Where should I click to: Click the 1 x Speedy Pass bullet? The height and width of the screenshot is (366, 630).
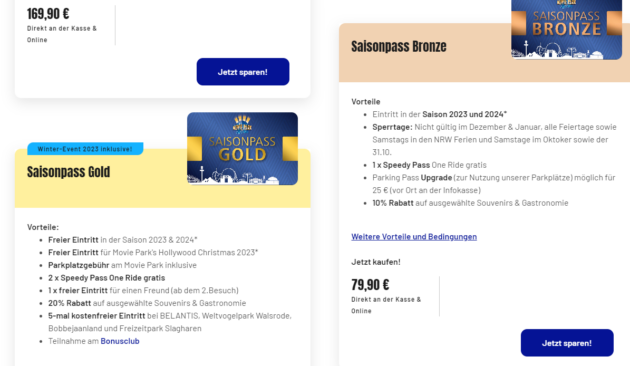tap(429, 165)
